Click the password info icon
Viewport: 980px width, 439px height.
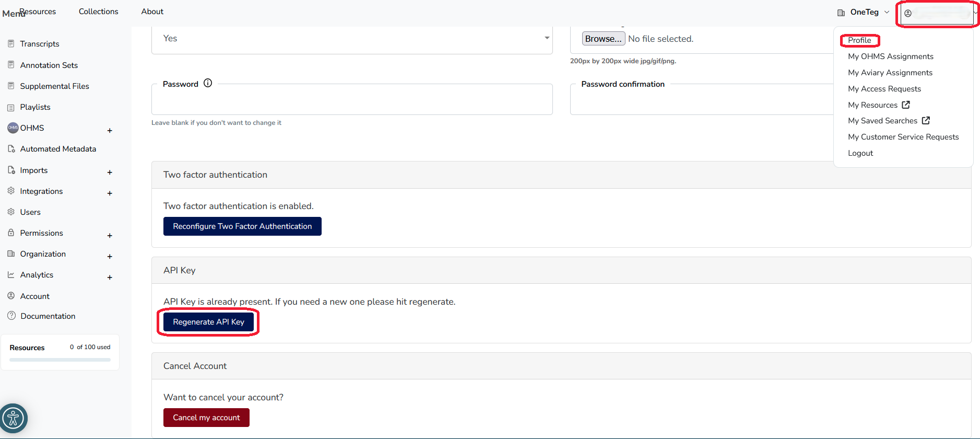tap(208, 83)
